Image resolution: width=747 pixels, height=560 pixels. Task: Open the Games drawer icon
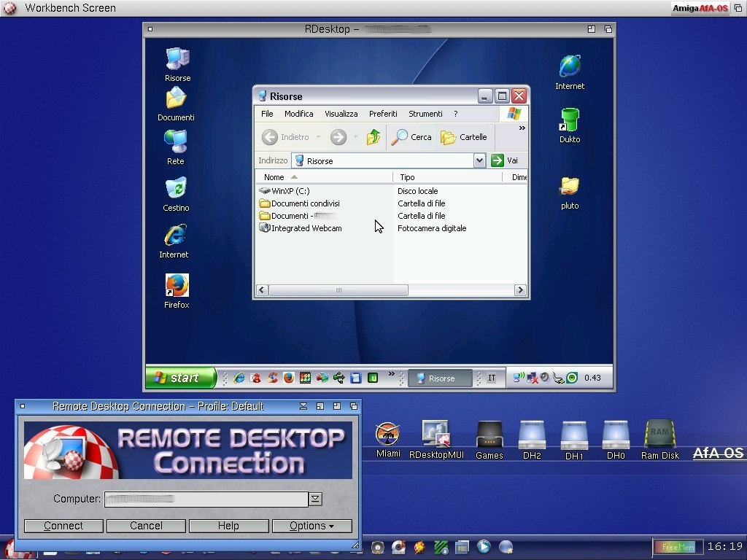pos(489,435)
